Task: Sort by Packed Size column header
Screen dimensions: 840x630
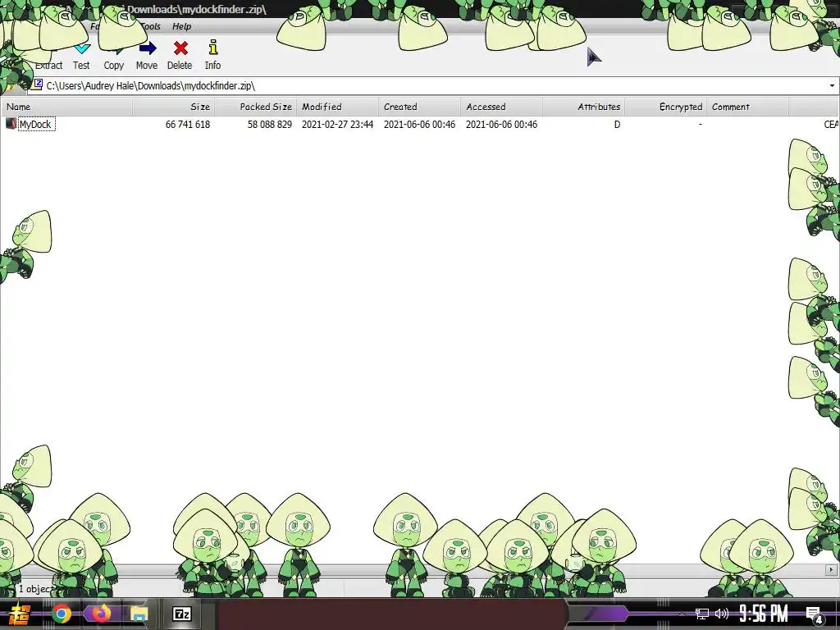Action: click(x=256, y=107)
